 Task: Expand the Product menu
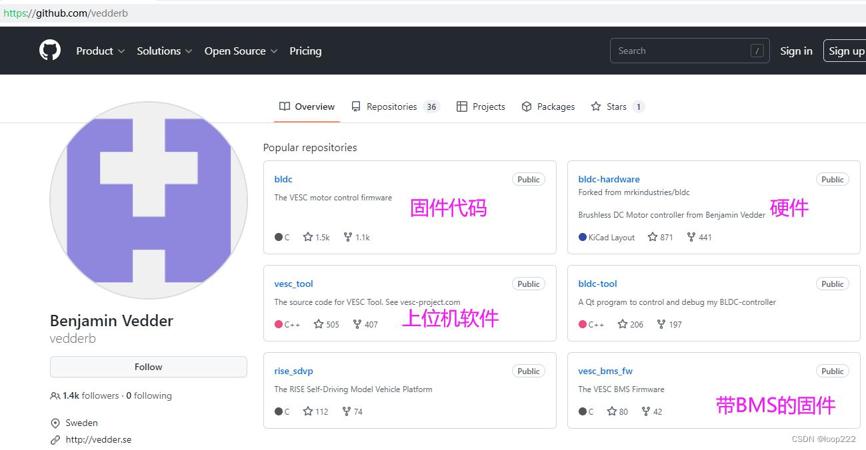pos(100,51)
